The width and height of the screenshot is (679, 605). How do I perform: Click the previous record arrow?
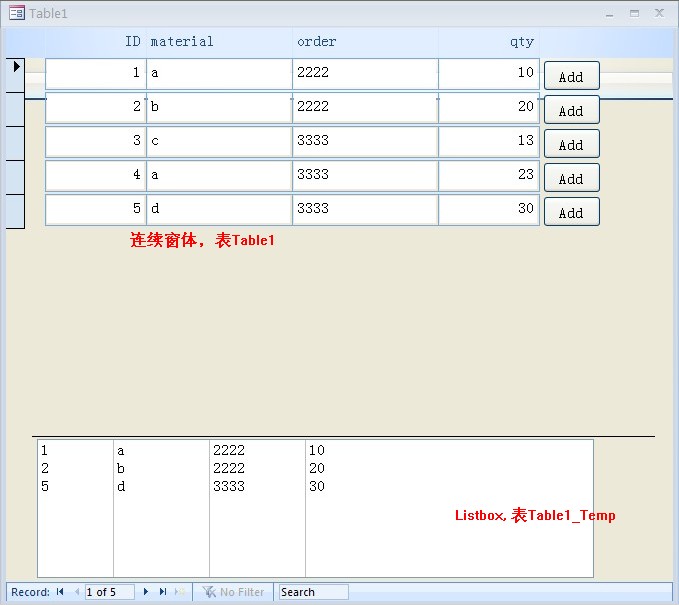point(76,592)
